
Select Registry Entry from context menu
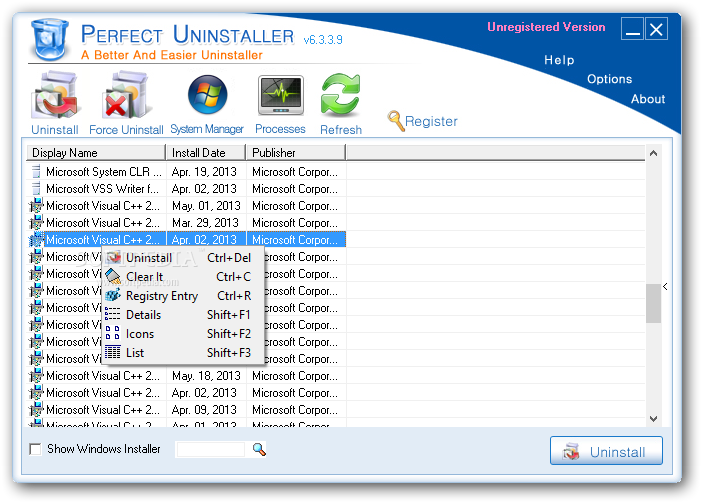coord(184,296)
